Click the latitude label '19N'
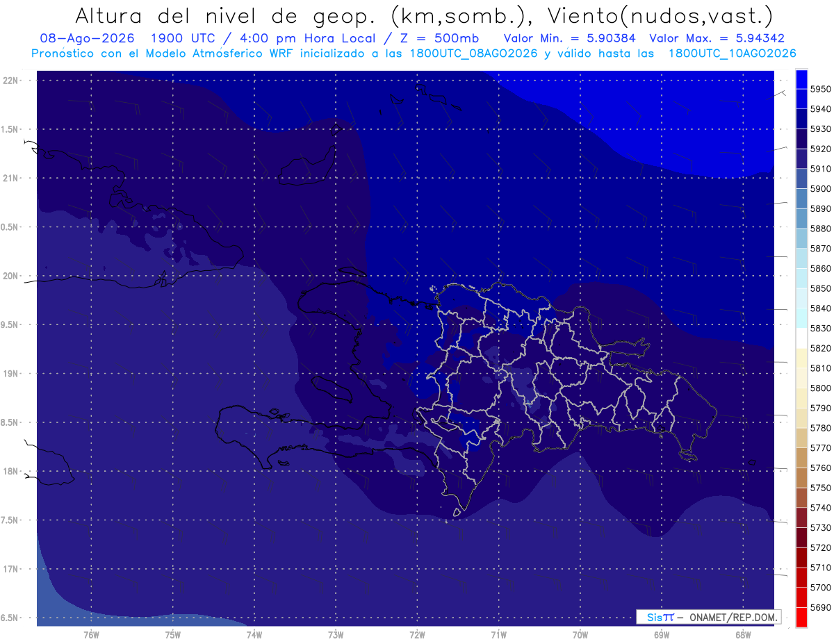Screen dimensions: 834x644 (x=11, y=373)
